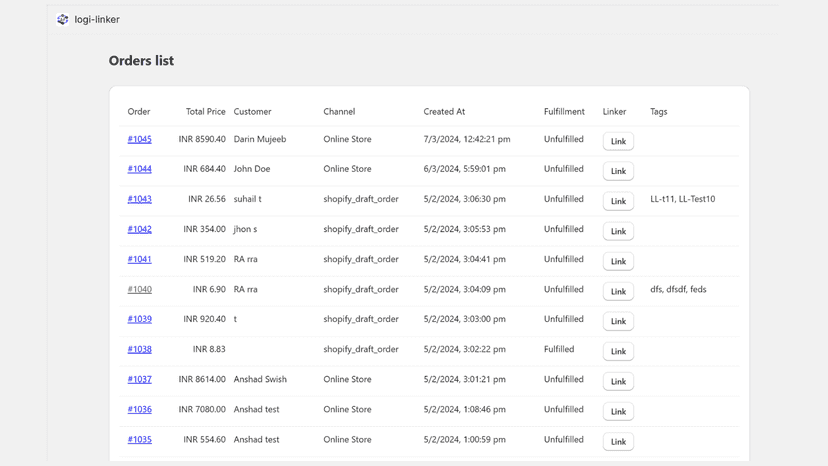The height and width of the screenshot is (466, 828).
Task: Select customer name jhon s
Action: point(246,229)
